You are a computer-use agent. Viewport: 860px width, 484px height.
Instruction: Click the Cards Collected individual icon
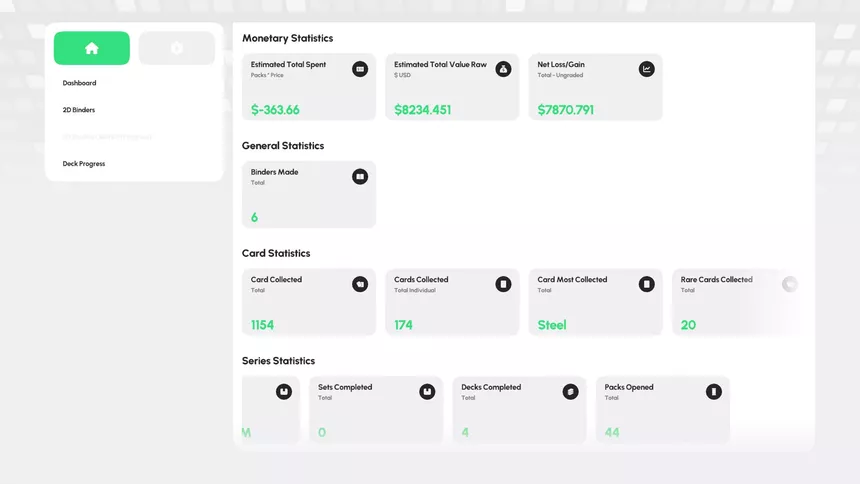tap(503, 284)
